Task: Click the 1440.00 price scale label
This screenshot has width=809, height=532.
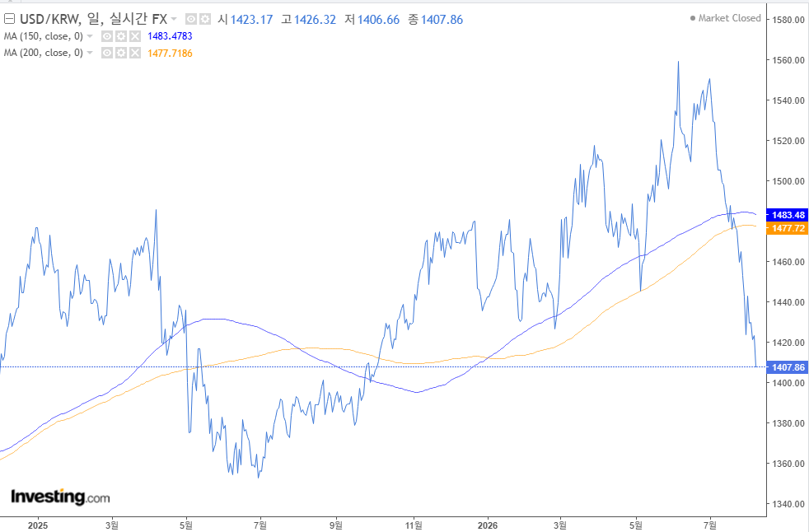Action: pyautogui.click(x=788, y=302)
